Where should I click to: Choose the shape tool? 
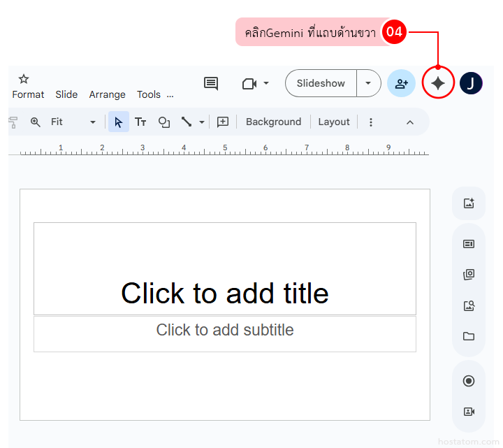[164, 122]
